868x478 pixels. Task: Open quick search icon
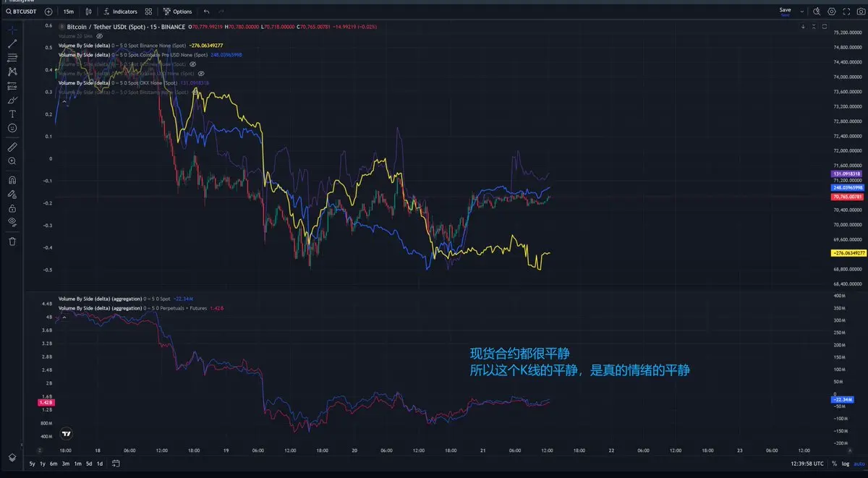point(817,12)
